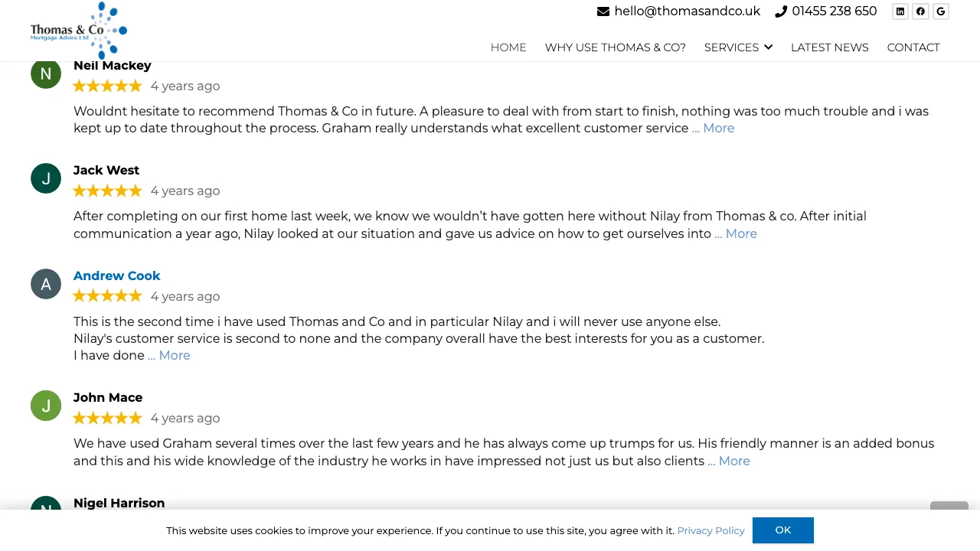Click Jack West's green avatar
Viewport: 980px width, 551px height.
tap(45, 178)
